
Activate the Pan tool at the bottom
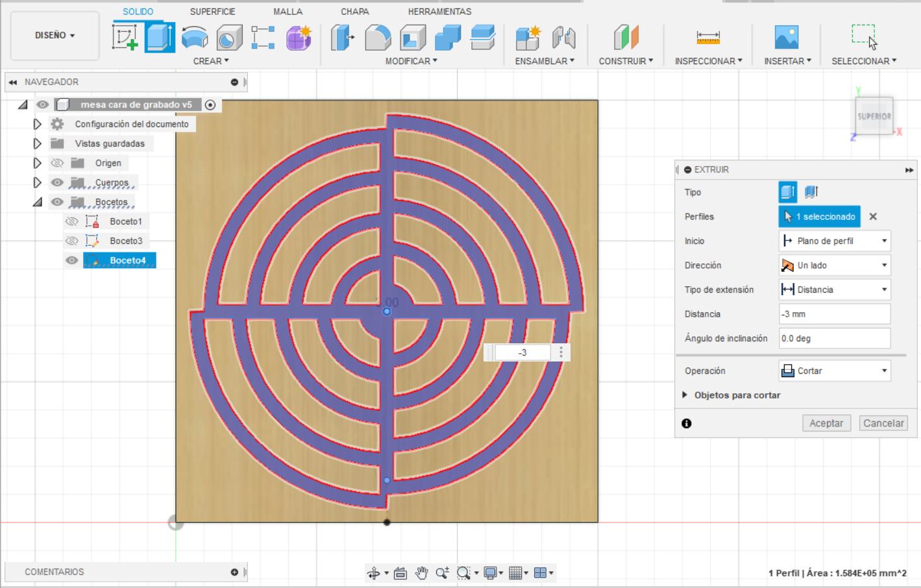point(421,572)
